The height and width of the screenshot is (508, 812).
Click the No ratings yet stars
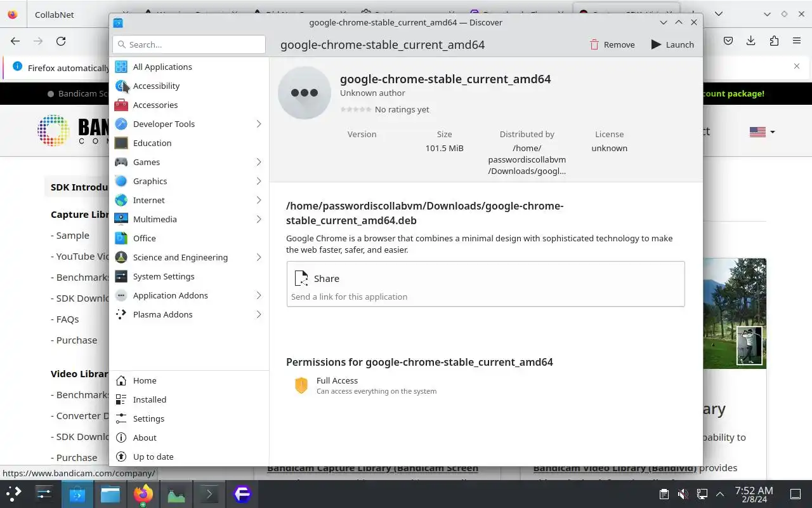click(356, 109)
